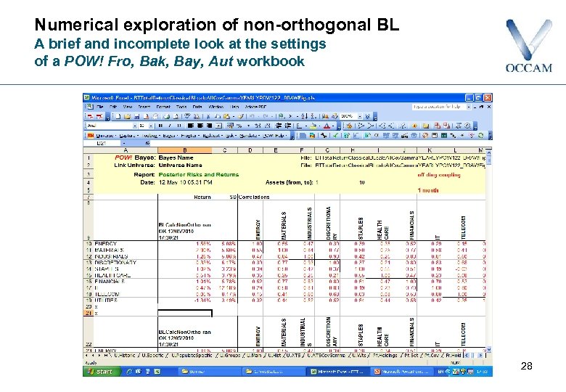
Task: Click the Percent Style button
Action: tap(239, 126)
